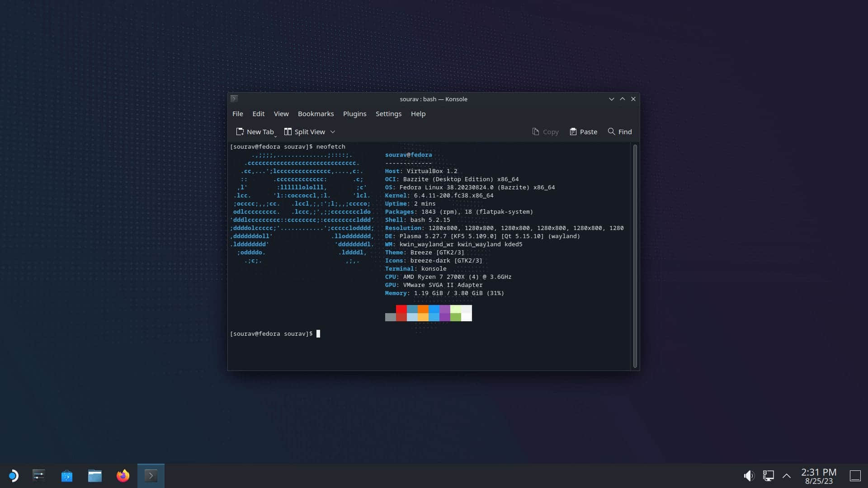Open the File menu in Konsole
The image size is (868, 488).
[x=237, y=114]
